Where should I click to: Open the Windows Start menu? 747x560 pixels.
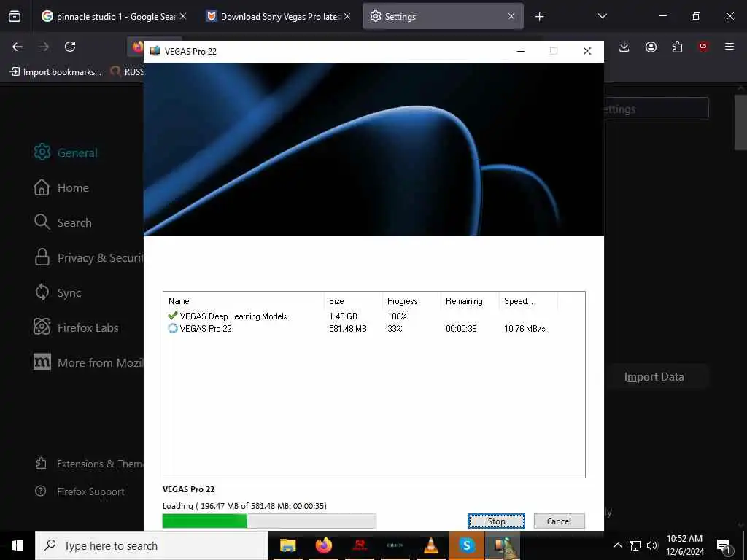tap(18, 545)
